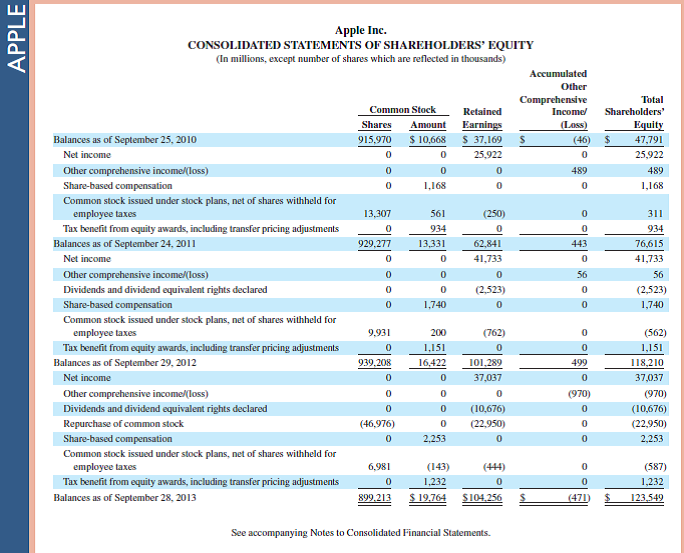684x553 pixels.
Task: Select retained earnings $ 37,169
Action: (482, 140)
